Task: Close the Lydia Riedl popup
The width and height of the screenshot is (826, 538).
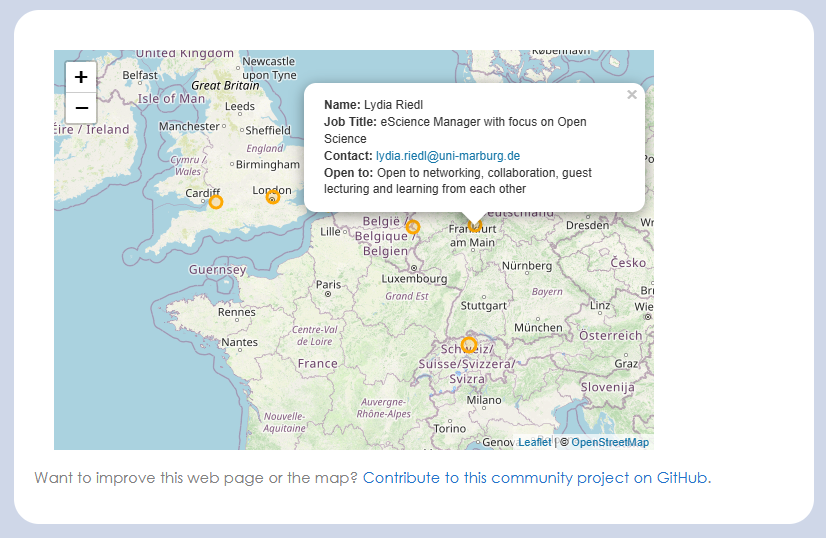Action: point(631,95)
